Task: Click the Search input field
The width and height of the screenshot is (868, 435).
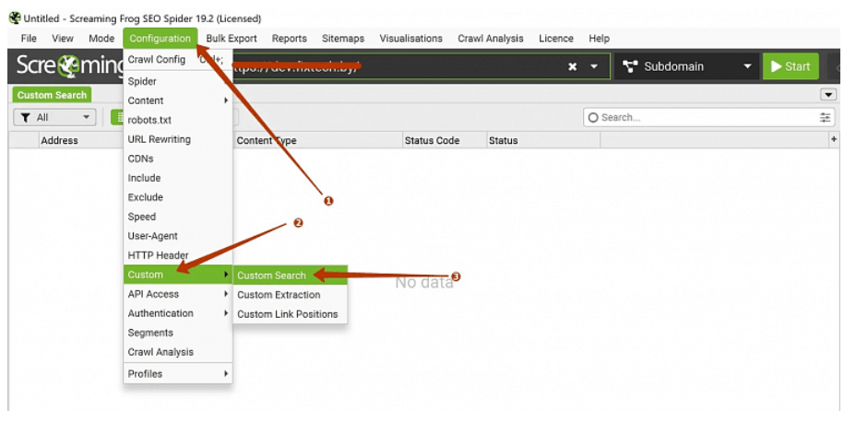Action: click(x=708, y=117)
